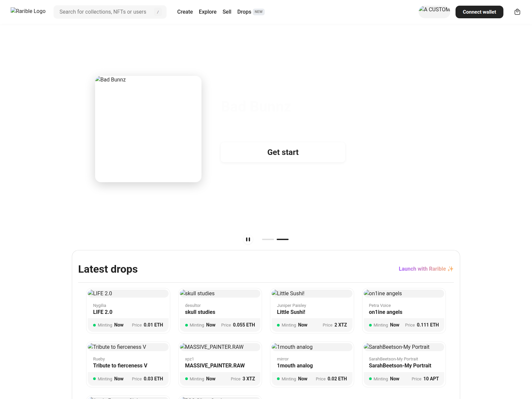532x399 pixels.
Task: Click the bold 1mouth analog title
Action: point(295,366)
